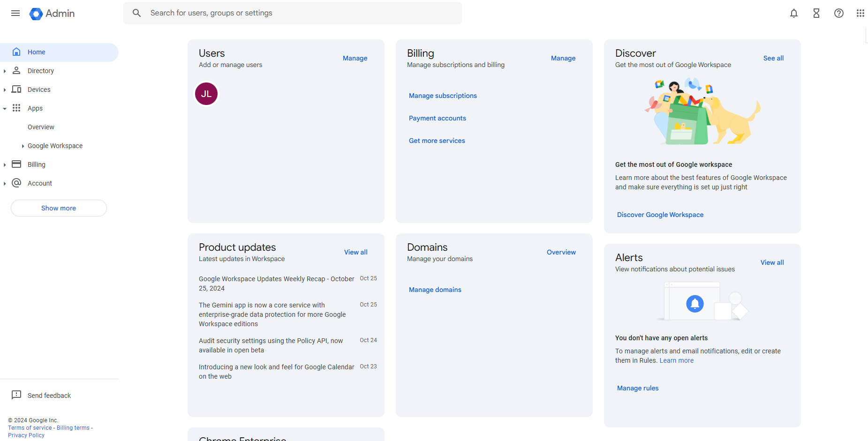
Task: Open Manage subscriptions link
Action: [443, 96]
